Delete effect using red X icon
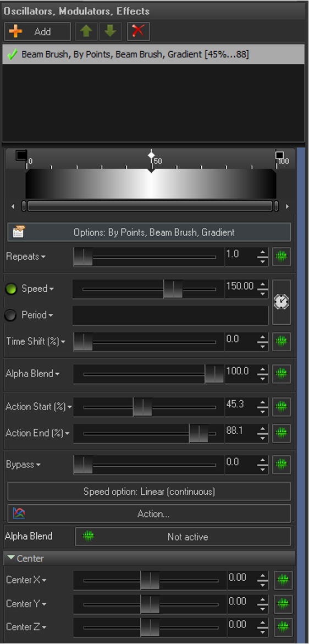The width and height of the screenshot is (309, 644). tap(139, 31)
